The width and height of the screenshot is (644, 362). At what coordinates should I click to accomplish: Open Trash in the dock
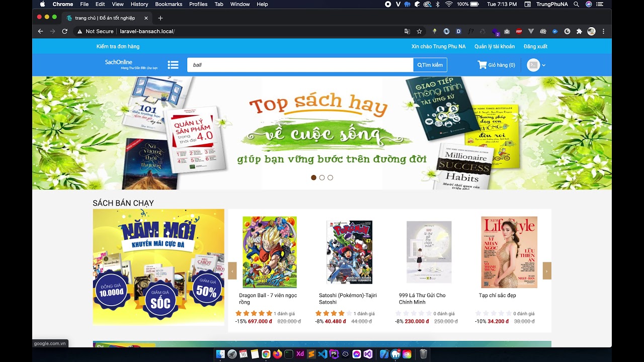pos(424,354)
